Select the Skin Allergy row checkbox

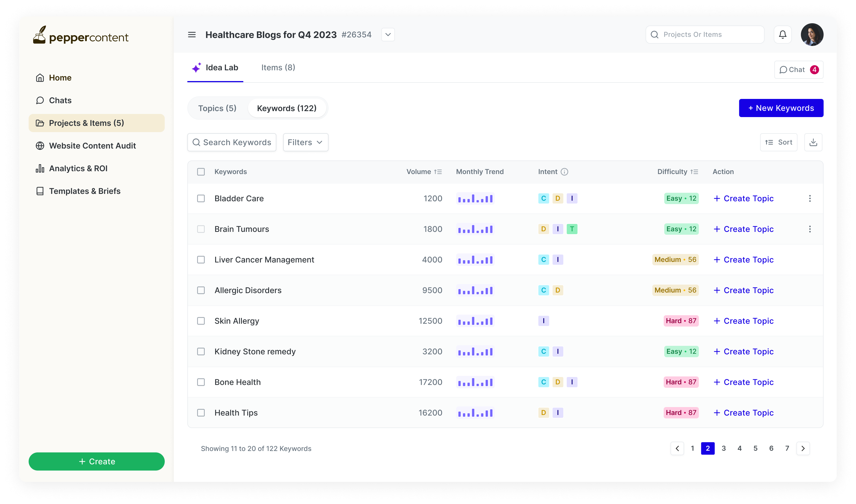[201, 321]
